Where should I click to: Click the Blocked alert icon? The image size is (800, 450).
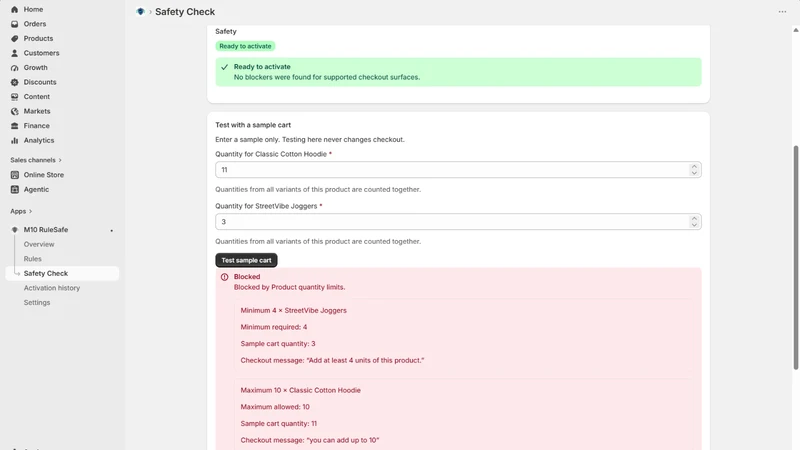[224, 277]
